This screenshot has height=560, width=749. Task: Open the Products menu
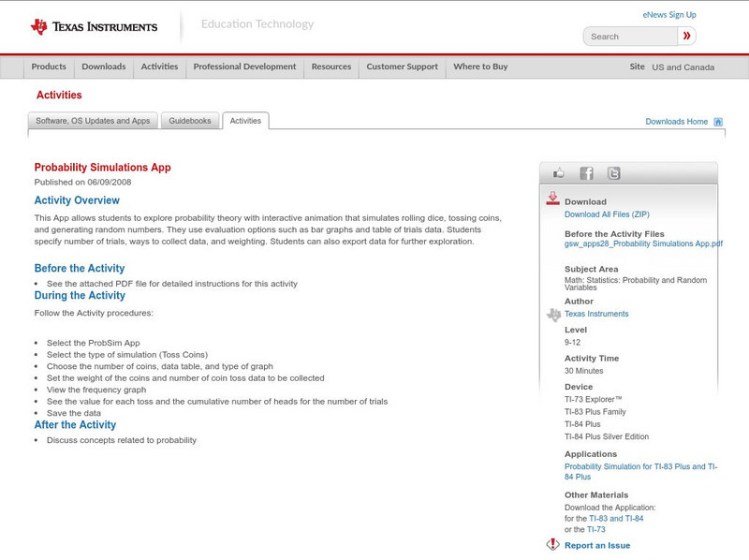click(49, 66)
